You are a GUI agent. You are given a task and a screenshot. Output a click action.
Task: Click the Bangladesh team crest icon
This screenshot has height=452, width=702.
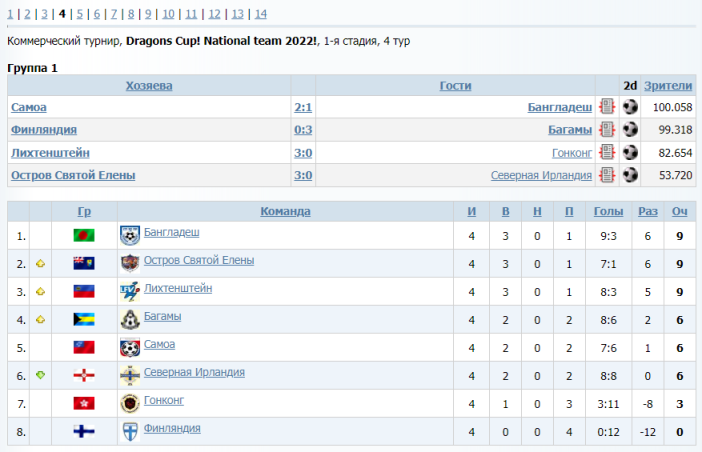pos(129,235)
